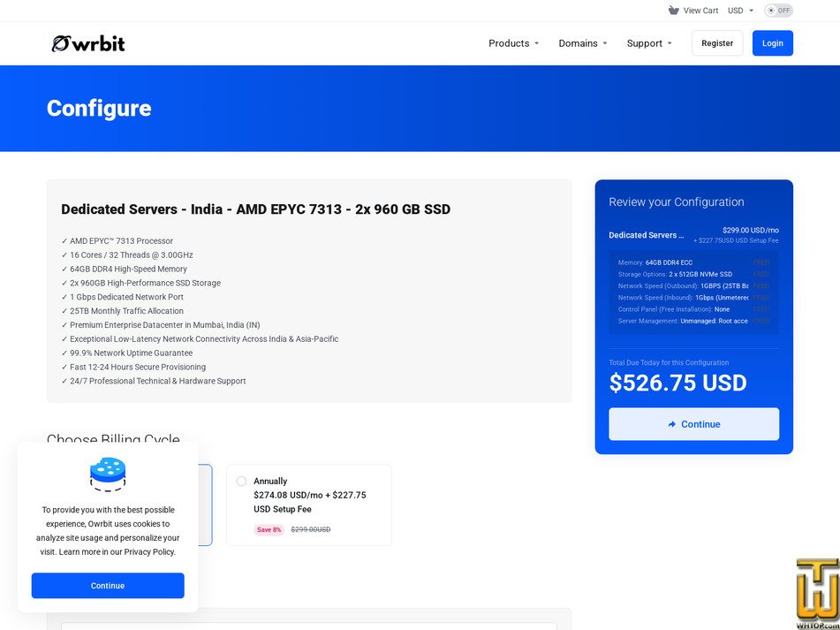Expand the Support menu
Viewport: 840px width, 630px height.
[649, 43]
